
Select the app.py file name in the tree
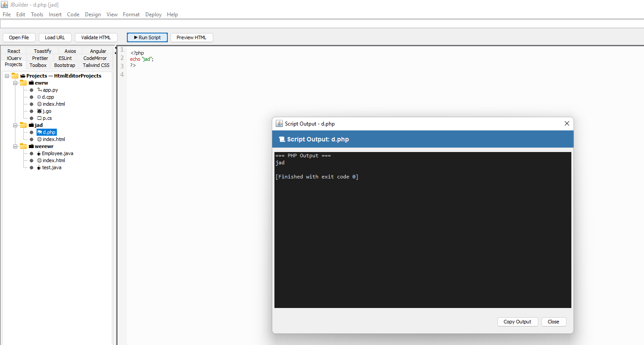coord(50,90)
